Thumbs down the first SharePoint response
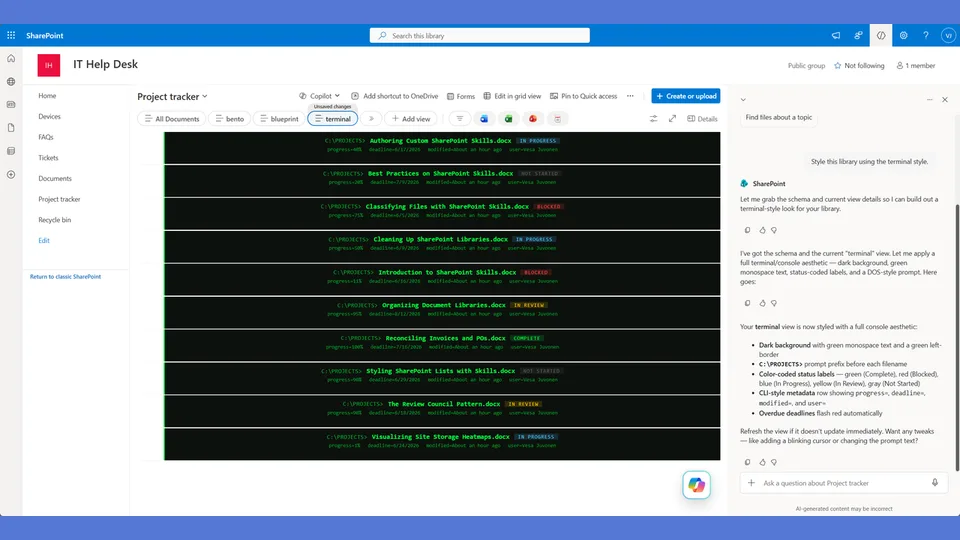Viewport: 960px width, 540px height. click(x=774, y=230)
